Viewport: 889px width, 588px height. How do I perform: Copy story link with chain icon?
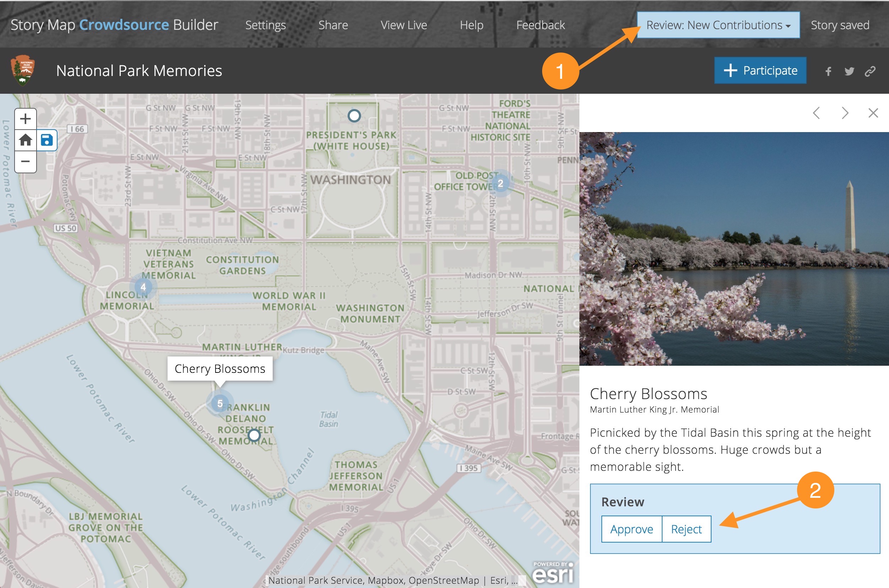pos(870,71)
